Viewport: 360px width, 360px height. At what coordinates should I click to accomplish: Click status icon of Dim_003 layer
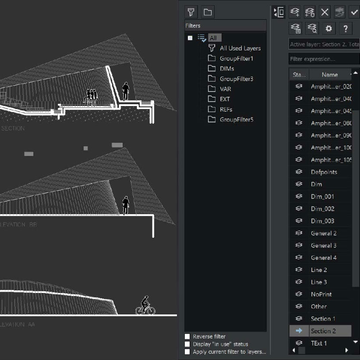[x=299, y=221]
